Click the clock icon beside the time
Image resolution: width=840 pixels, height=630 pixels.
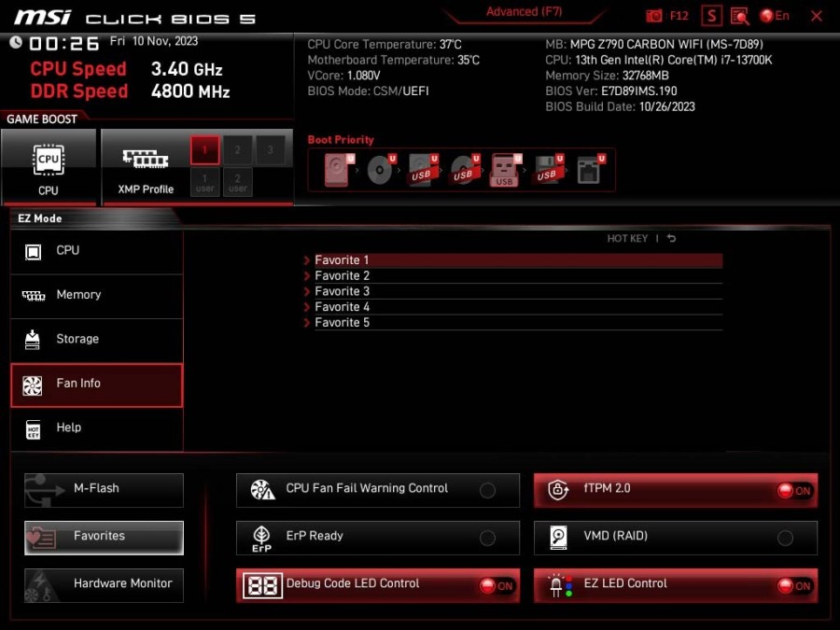click(16, 42)
